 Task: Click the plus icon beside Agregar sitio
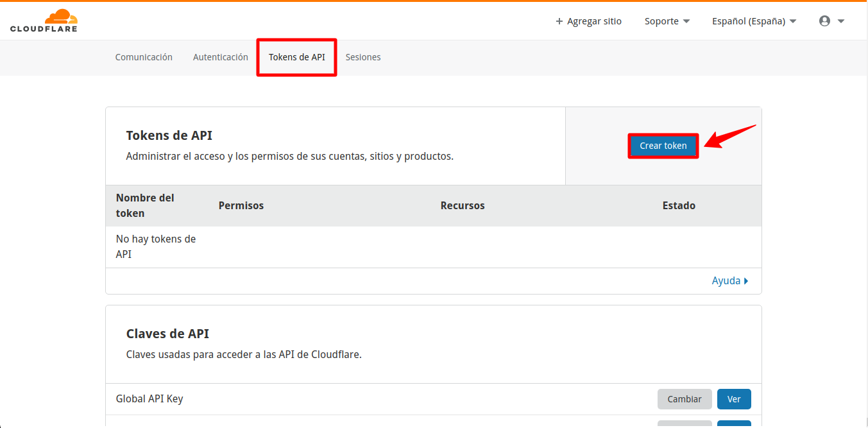pyautogui.click(x=559, y=21)
